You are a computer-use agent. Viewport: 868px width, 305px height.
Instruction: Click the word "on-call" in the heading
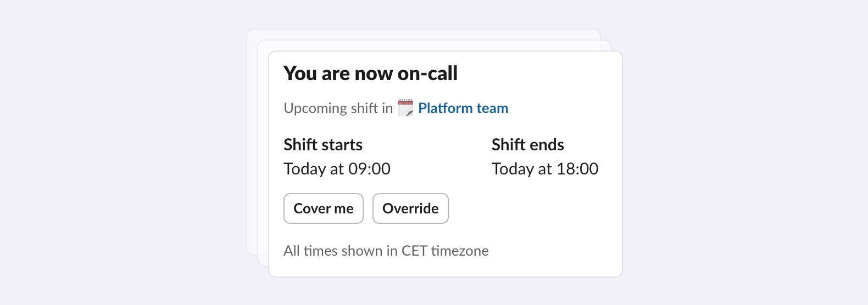click(427, 74)
